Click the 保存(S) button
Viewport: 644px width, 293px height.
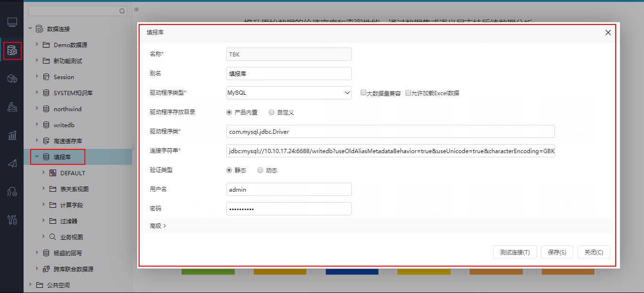pyautogui.click(x=557, y=252)
